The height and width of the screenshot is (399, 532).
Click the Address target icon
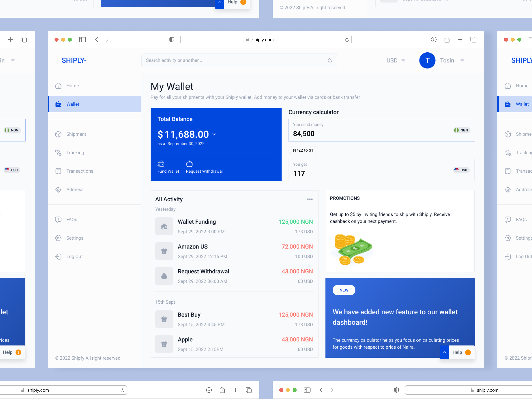pyautogui.click(x=59, y=190)
